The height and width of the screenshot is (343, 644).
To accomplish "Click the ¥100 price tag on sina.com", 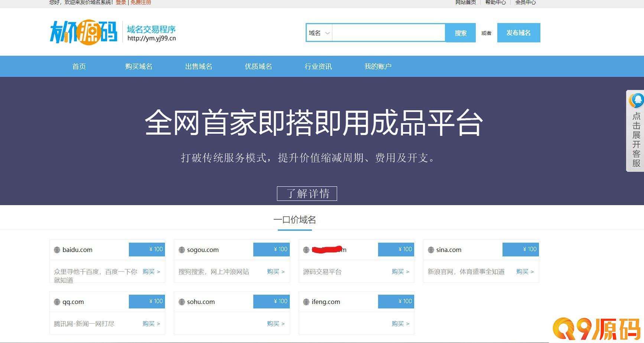I will coord(521,249).
